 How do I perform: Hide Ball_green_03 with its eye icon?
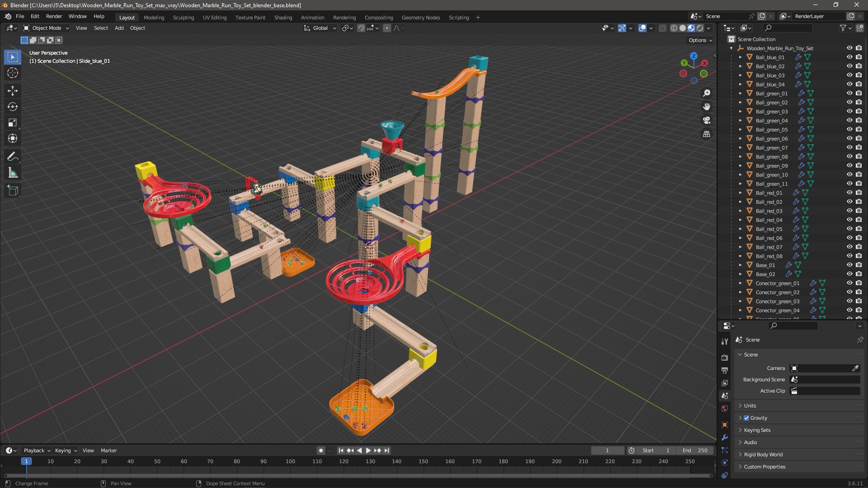click(x=849, y=111)
